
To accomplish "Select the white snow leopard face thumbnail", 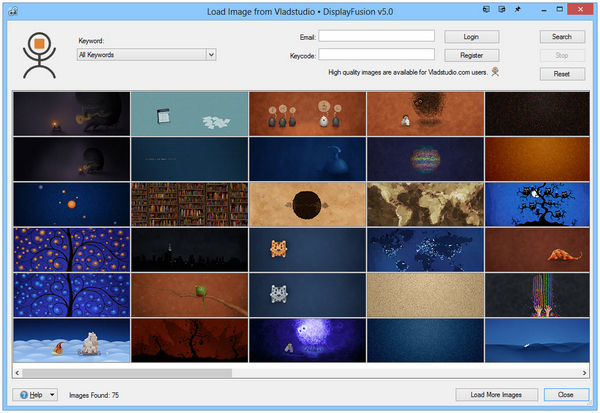I will tap(307, 295).
